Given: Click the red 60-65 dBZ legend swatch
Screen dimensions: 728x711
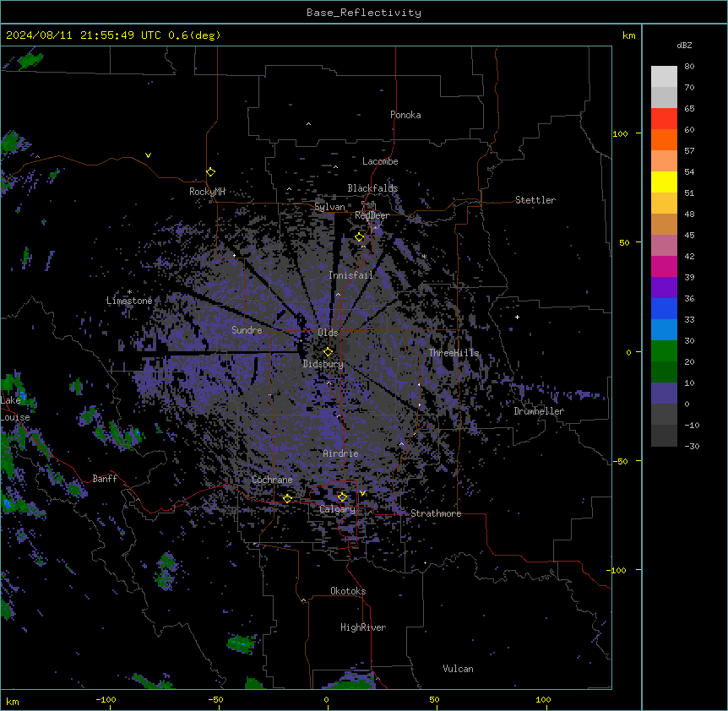Looking at the screenshot, I should [x=664, y=119].
